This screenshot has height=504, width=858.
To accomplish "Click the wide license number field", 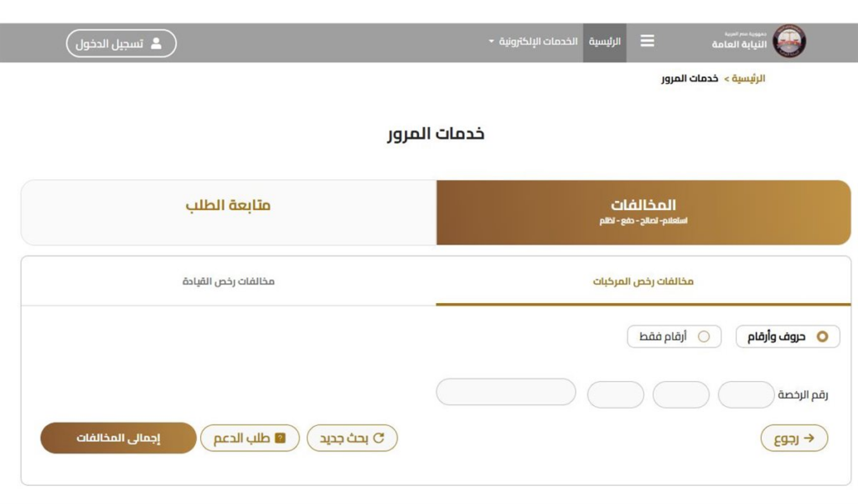I will point(506,392).
